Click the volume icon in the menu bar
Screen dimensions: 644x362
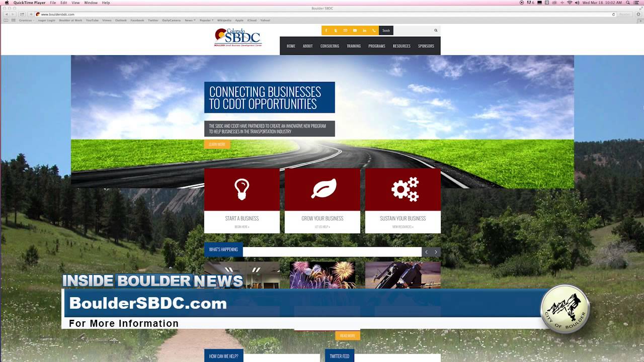click(577, 3)
